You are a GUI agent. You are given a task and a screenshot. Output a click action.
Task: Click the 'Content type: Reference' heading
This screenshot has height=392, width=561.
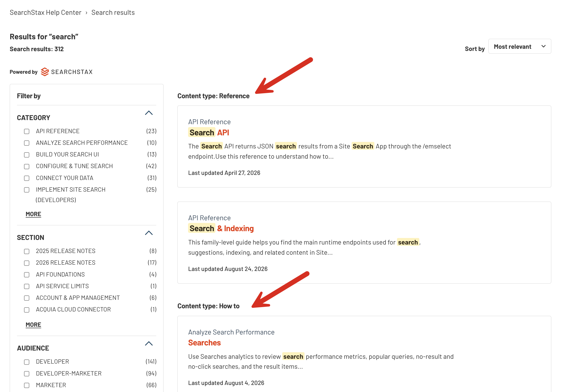213,96
